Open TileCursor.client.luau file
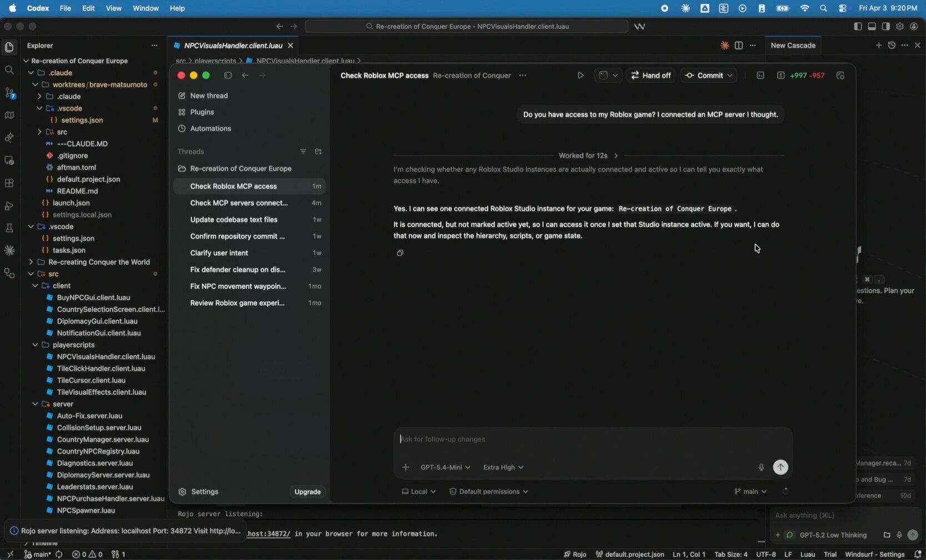 (91, 381)
